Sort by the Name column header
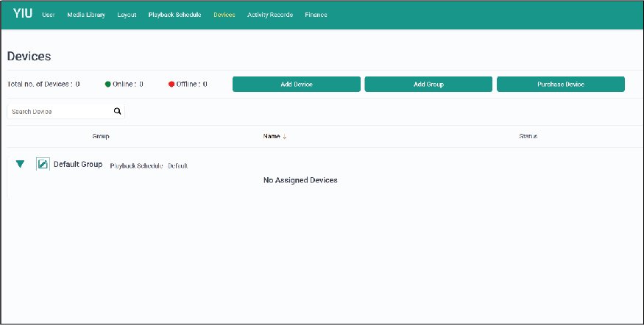Viewport: 644px width, 325px height. point(272,136)
